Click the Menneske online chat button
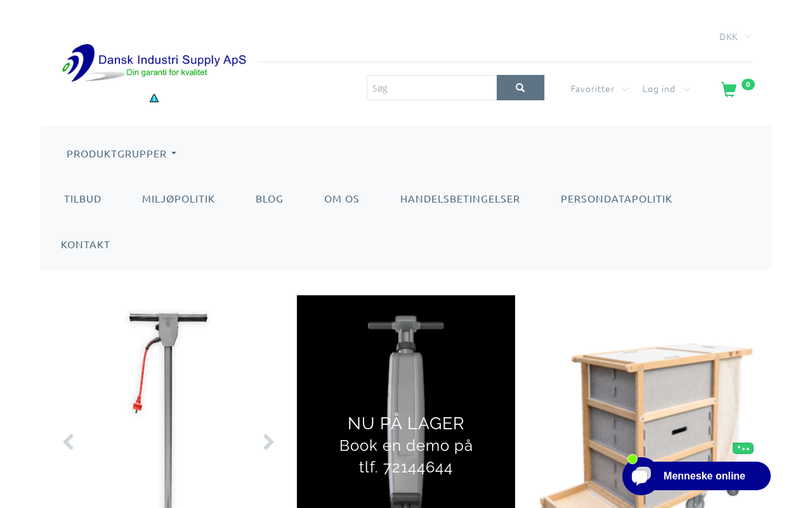Screen dimensions: 812x508 click(704, 476)
